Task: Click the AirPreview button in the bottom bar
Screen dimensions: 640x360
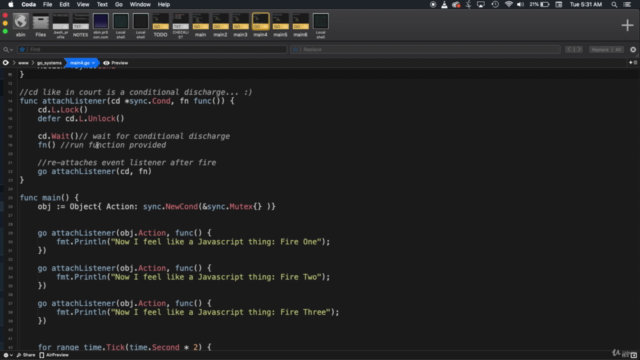Action: pos(54,355)
